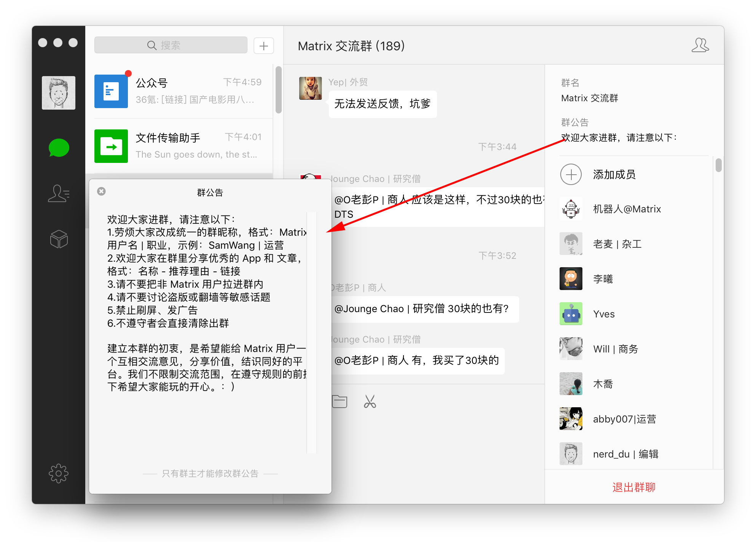Click Yves blue robot avatar
Screen dimensions: 756x542
(x=571, y=314)
